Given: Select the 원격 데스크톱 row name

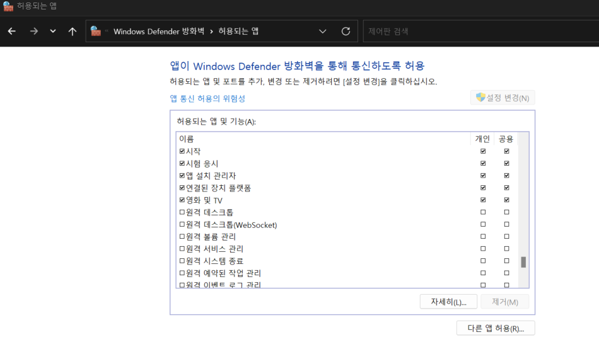Looking at the screenshot, I should tap(209, 212).
